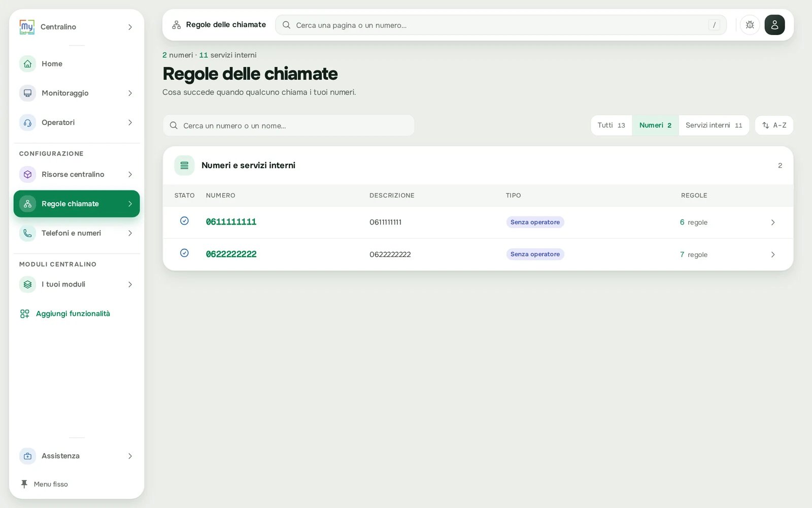Expand the Assistenza chevron

pos(130,456)
